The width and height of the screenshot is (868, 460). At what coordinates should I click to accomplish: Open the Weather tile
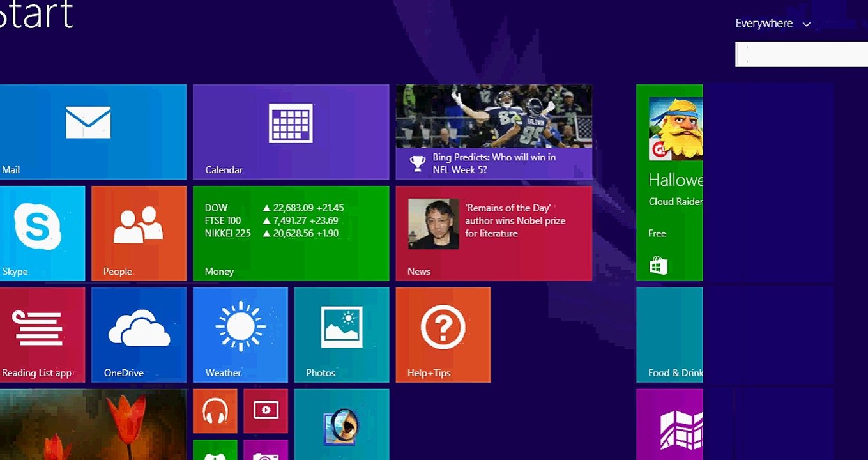click(240, 335)
